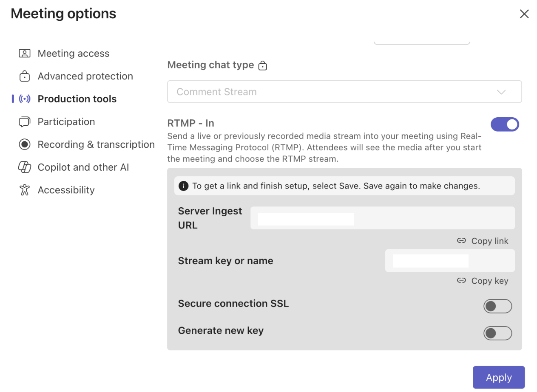
Task: Click the Accessibility person icon
Action: tap(25, 190)
